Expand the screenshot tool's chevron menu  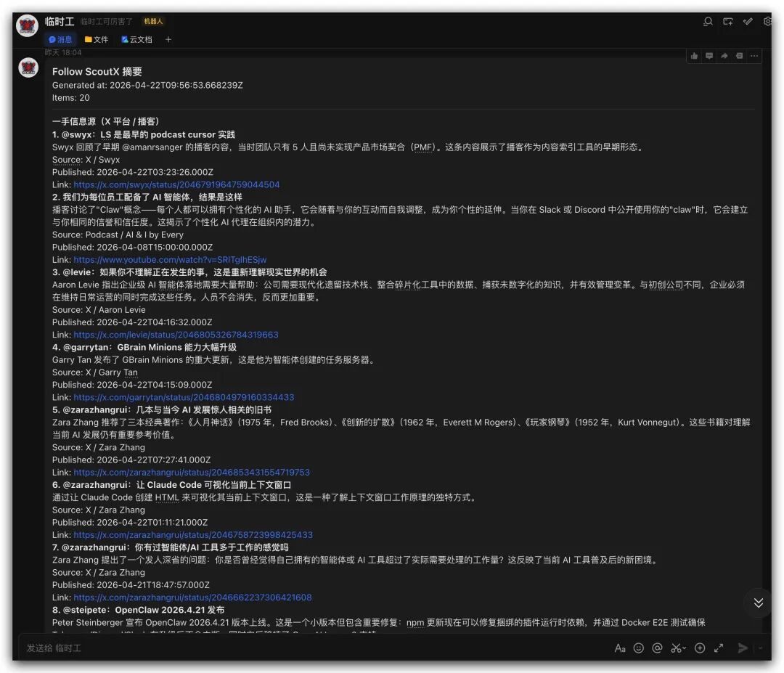pos(682,648)
